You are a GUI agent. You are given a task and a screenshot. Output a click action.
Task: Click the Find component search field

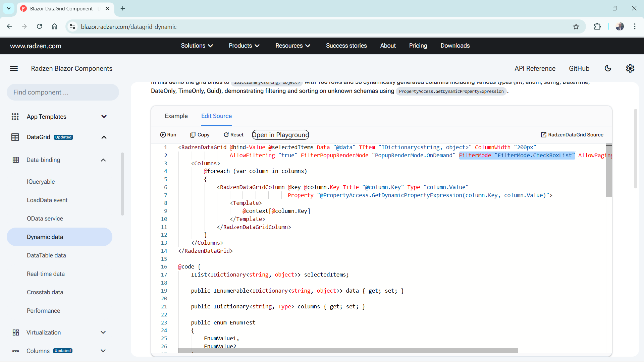(x=63, y=92)
